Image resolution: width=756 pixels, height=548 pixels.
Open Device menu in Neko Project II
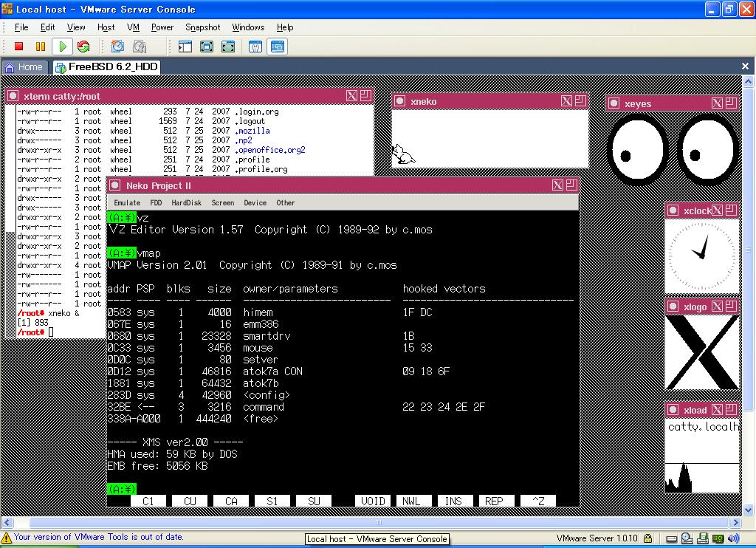coord(255,202)
